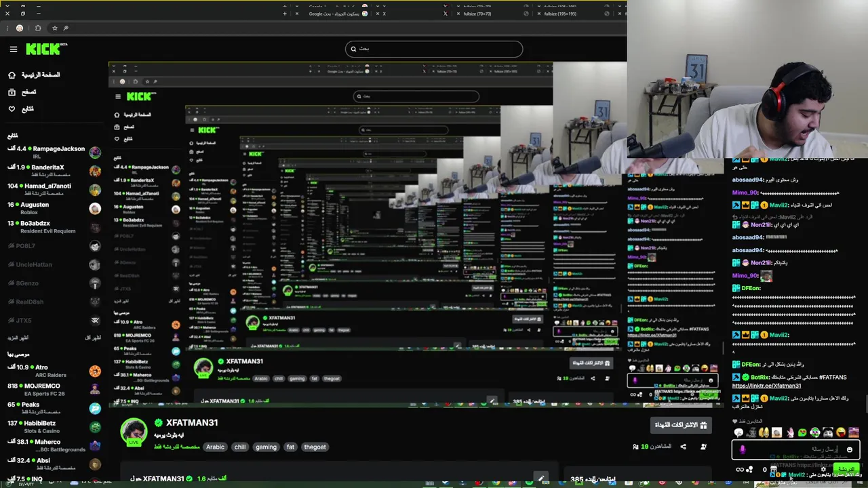The image size is (868, 488).
Task: Click the green chat send button
Action: [846, 469]
